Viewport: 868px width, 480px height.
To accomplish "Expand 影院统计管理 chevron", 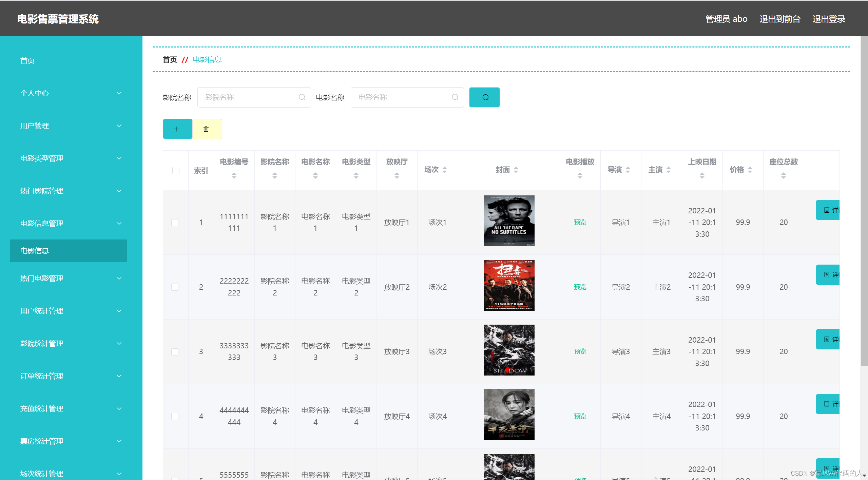I will click(x=119, y=343).
